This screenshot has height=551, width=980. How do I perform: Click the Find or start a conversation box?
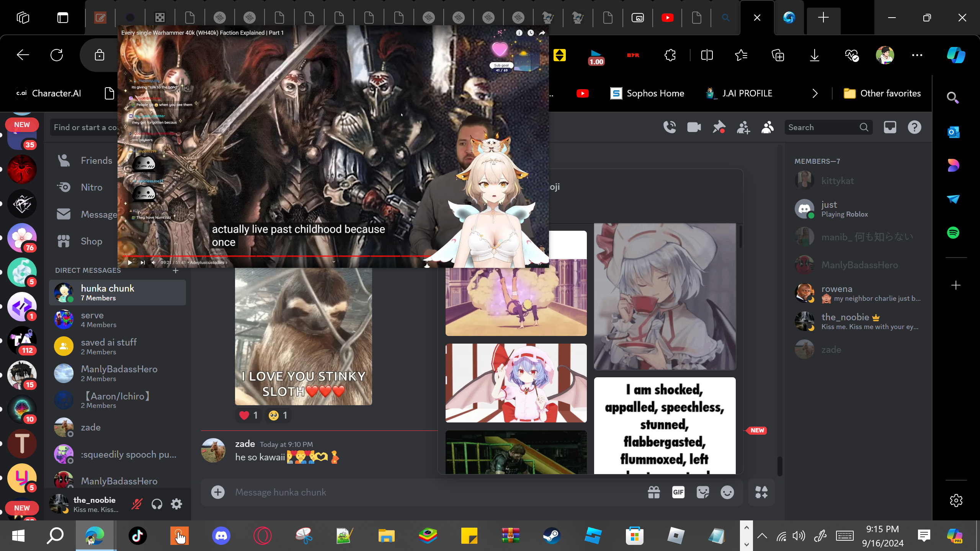(84, 127)
